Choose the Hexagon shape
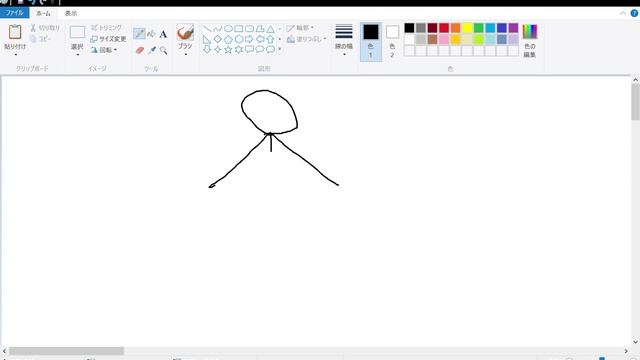The width and height of the screenshot is (640, 360). (x=239, y=40)
